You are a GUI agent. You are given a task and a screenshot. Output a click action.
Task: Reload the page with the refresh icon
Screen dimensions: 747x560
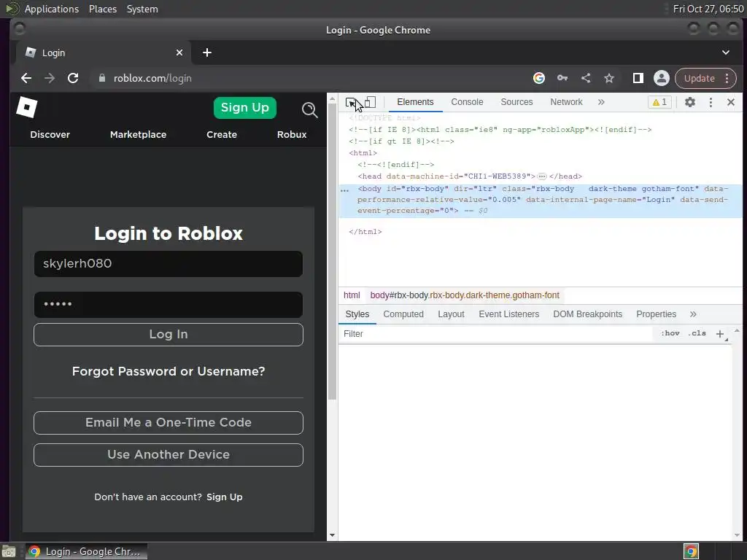pos(73,78)
